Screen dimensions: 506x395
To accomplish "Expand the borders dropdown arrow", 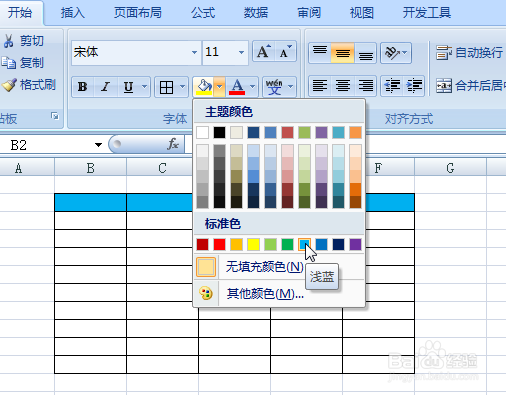I will pos(182,87).
